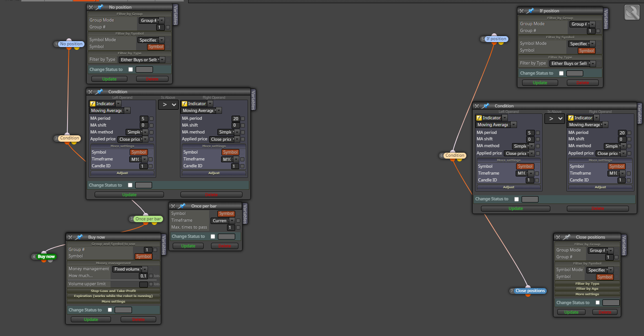Pin the No position panel

pos(99,7)
